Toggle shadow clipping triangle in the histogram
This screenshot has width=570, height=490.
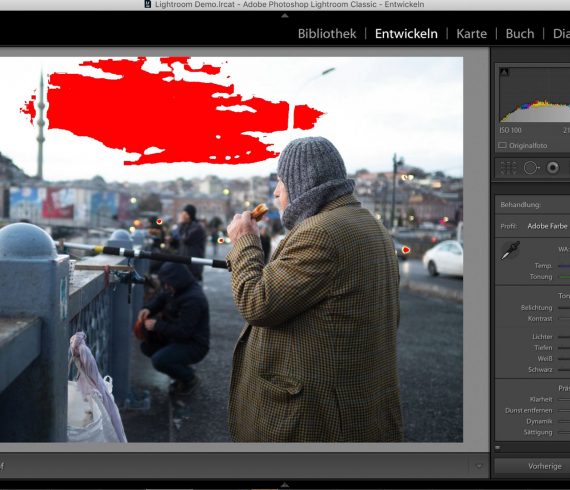click(x=504, y=72)
